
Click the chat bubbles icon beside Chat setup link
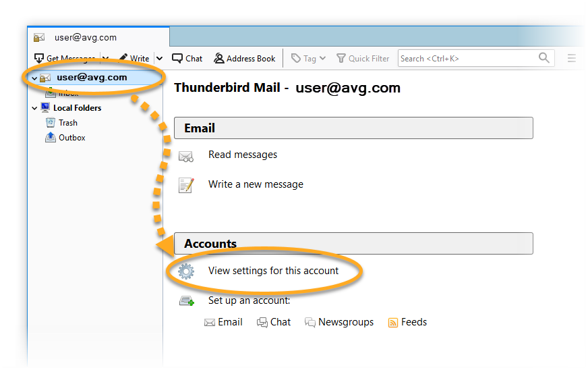pyautogui.click(x=262, y=322)
